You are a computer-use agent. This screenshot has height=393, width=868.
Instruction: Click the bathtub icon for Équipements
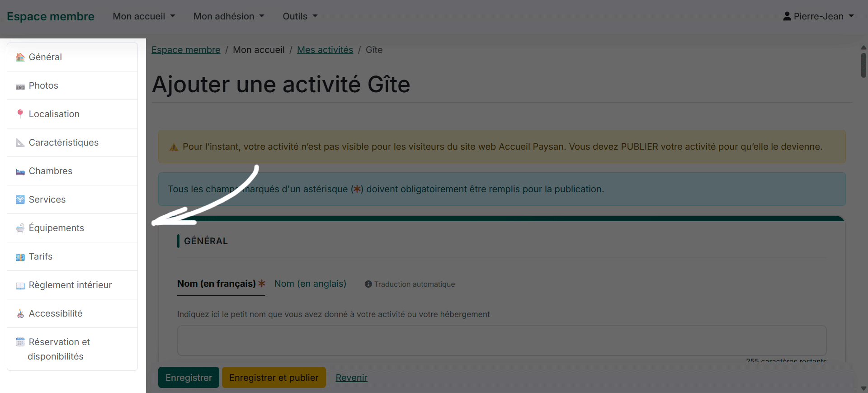pos(20,228)
